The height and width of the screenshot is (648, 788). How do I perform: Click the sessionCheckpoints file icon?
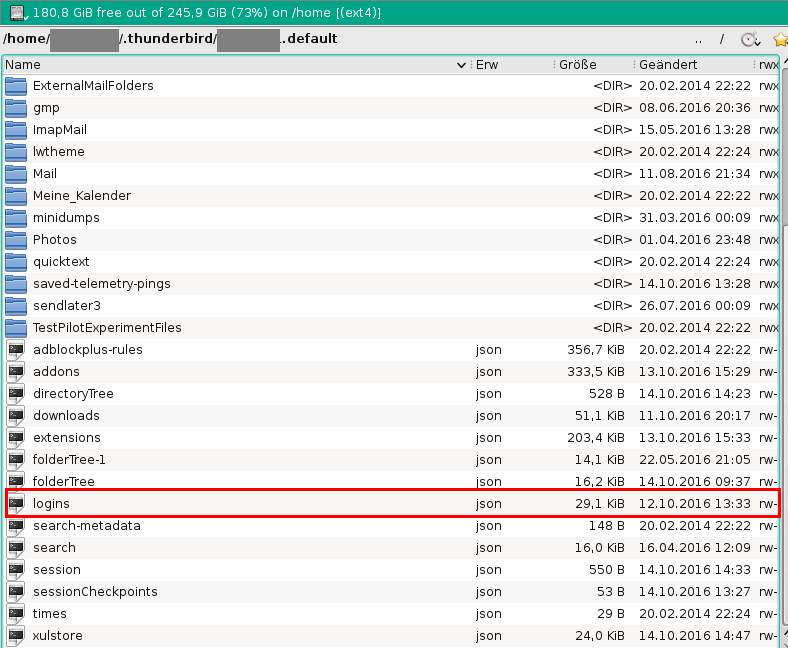click(16, 592)
